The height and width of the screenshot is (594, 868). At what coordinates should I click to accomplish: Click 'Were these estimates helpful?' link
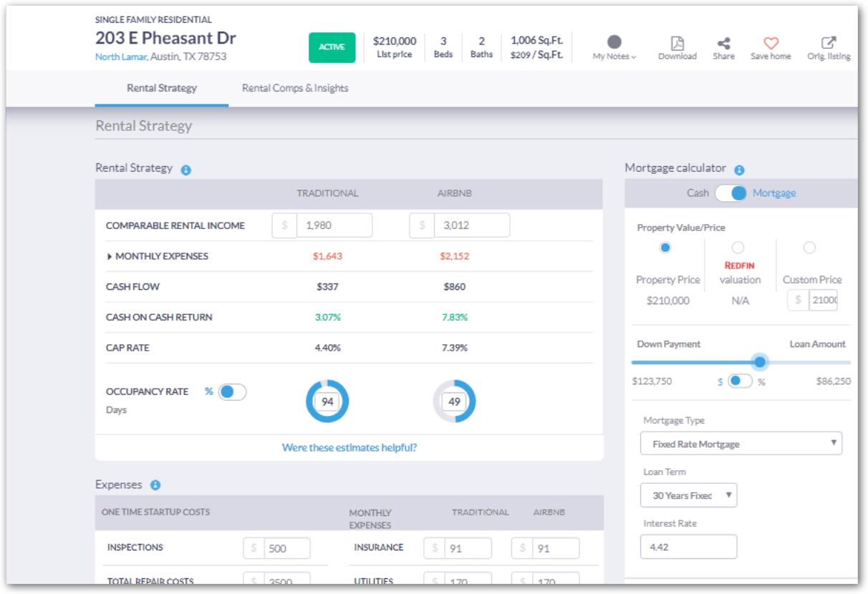click(x=349, y=447)
